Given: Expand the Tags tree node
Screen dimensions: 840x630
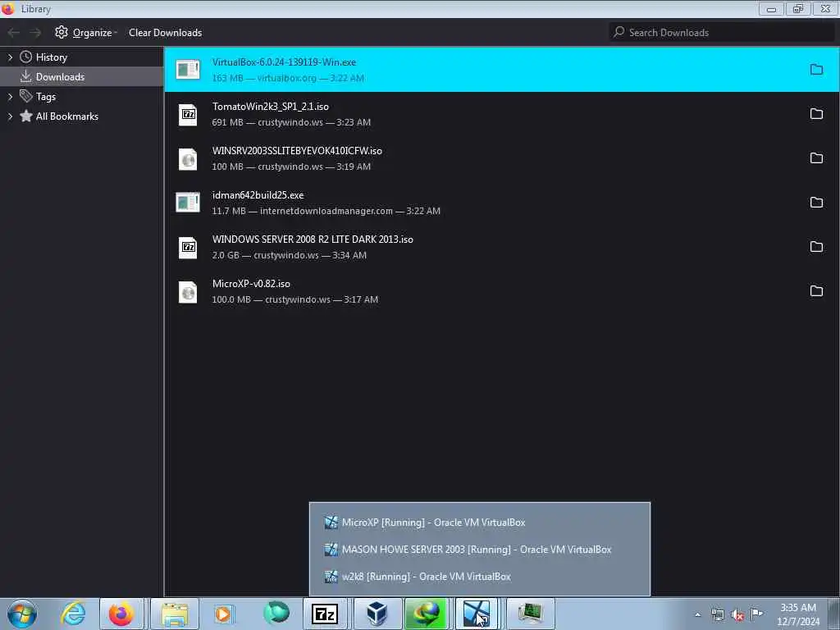Looking at the screenshot, I should pyautogui.click(x=10, y=97).
